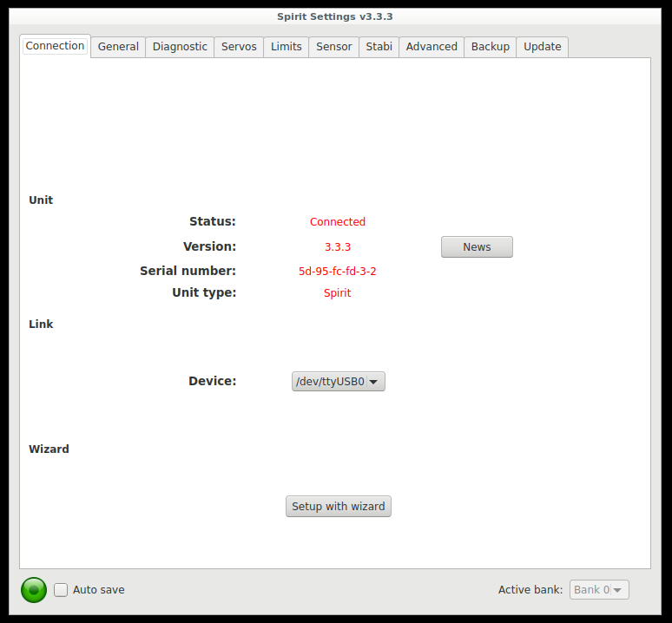The height and width of the screenshot is (623, 672).
Task: Click the serial number 5d-95-fc-fd-3-2
Action: tap(337, 271)
